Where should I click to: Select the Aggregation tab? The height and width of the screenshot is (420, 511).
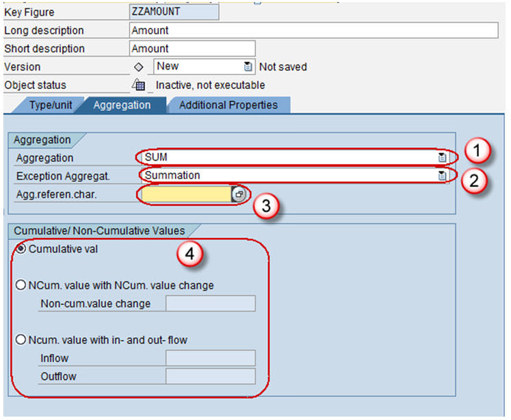122,105
